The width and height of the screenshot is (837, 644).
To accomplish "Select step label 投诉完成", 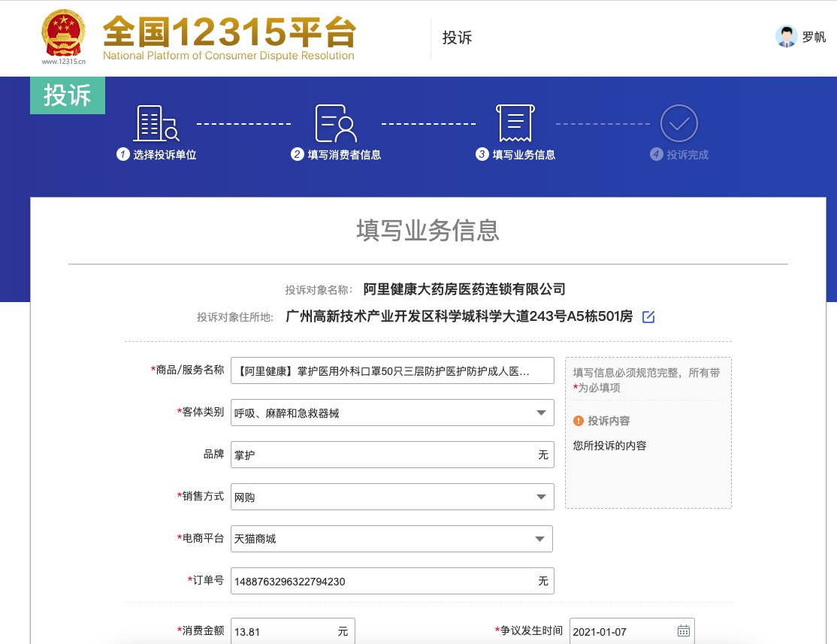I will (687, 155).
